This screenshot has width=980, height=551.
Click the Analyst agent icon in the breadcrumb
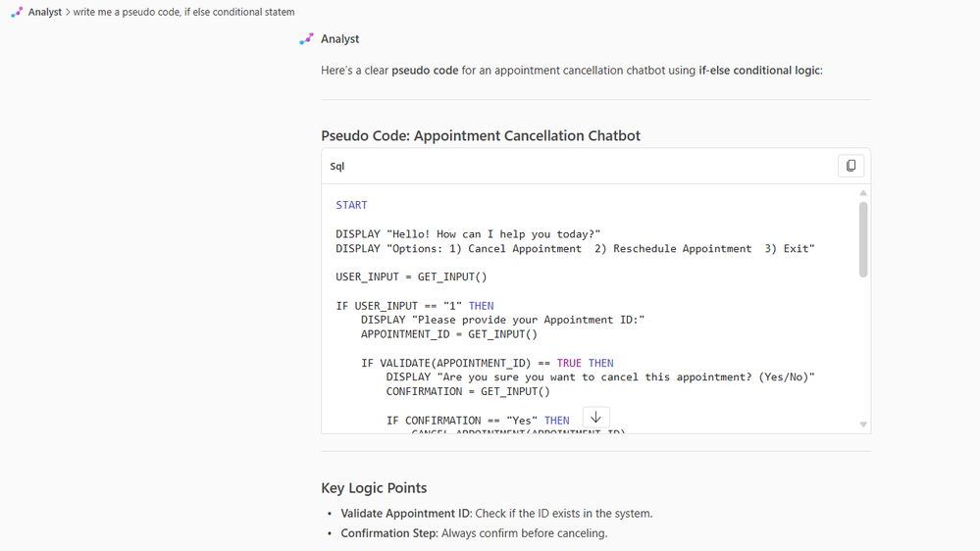17,12
